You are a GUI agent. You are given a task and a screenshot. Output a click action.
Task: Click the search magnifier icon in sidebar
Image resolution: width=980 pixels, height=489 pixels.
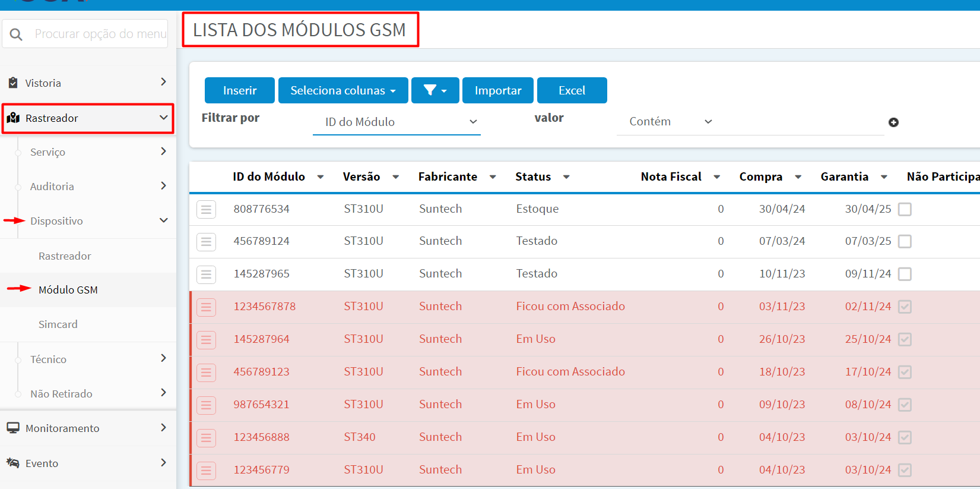(x=16, y=34)
